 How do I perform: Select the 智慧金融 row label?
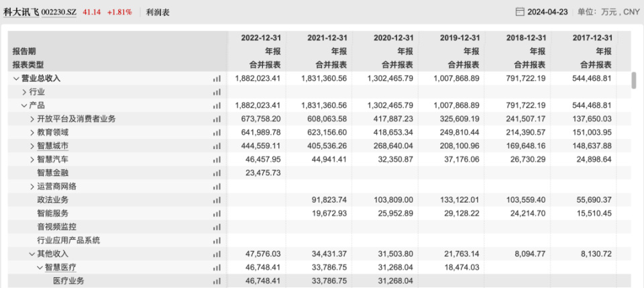(52, 173)
